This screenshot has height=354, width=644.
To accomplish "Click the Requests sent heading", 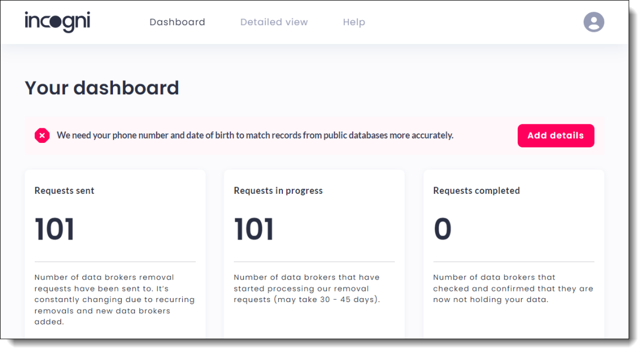I will (64, 190).
